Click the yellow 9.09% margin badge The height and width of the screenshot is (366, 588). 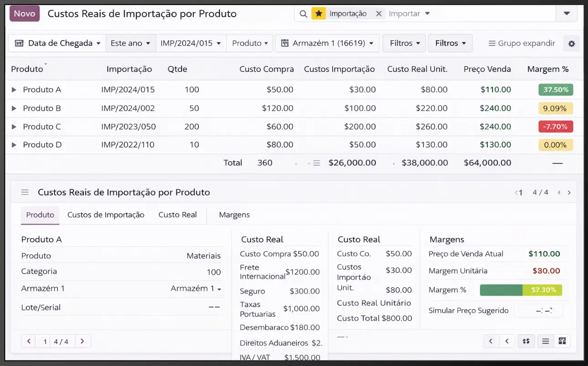pyautogui.click(x=556, y=108)
